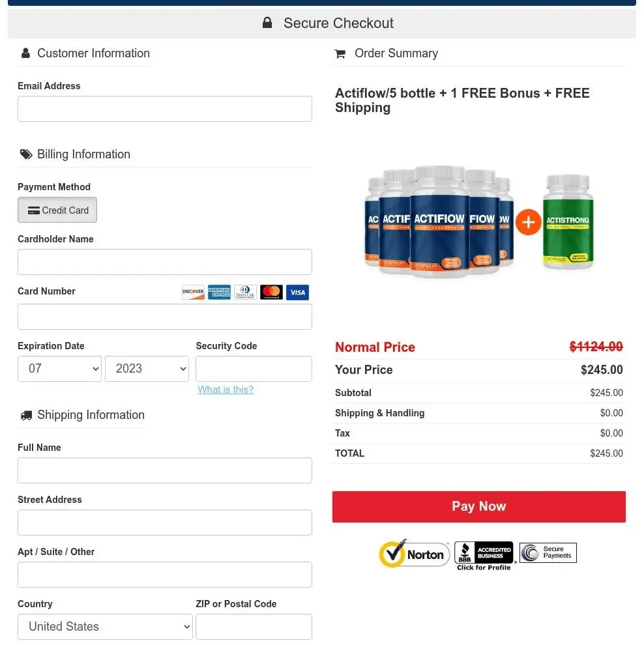The image size is (644, 645).
Task: Open the expiration year dropdown
Action: [x=147, y=368]
